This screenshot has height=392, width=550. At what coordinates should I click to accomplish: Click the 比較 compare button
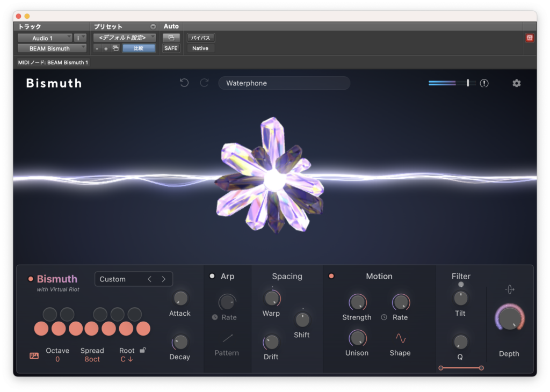click(x=139, y=48)
